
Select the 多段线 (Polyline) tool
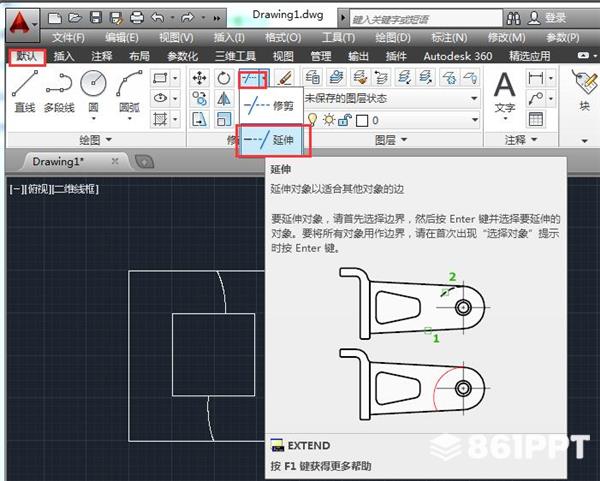(59, 92)
